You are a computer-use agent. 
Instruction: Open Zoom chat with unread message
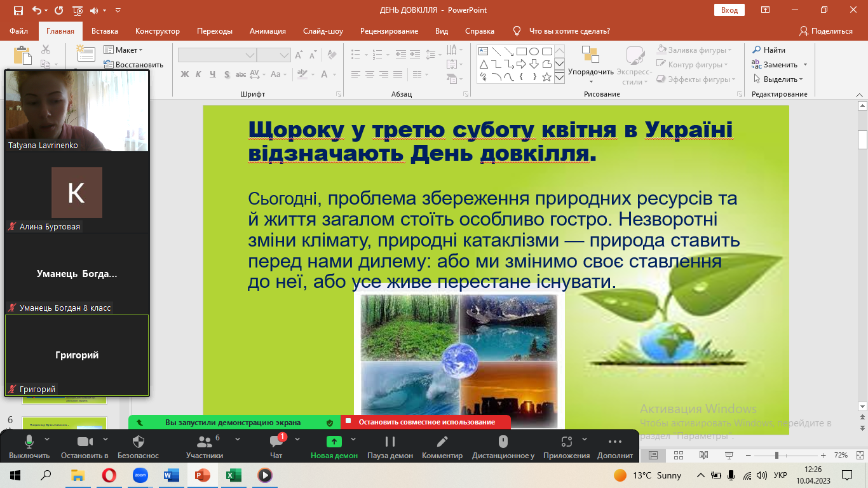276,442
